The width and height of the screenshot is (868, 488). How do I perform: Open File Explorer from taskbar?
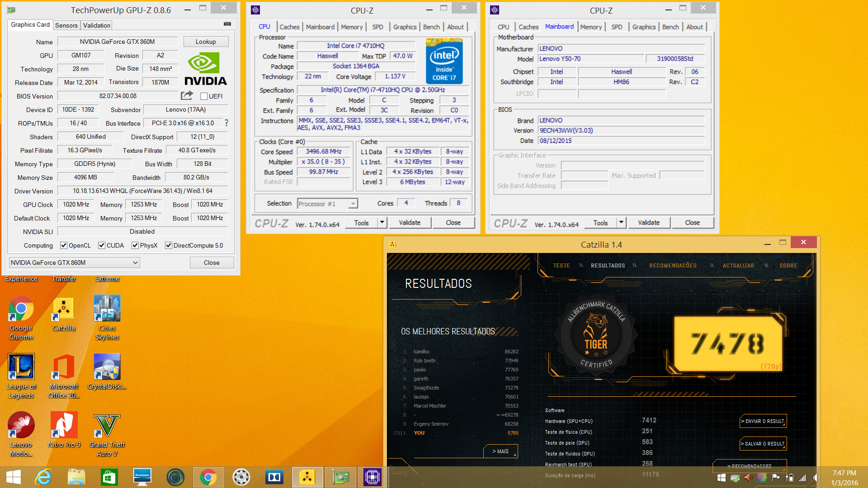point(76,477)
